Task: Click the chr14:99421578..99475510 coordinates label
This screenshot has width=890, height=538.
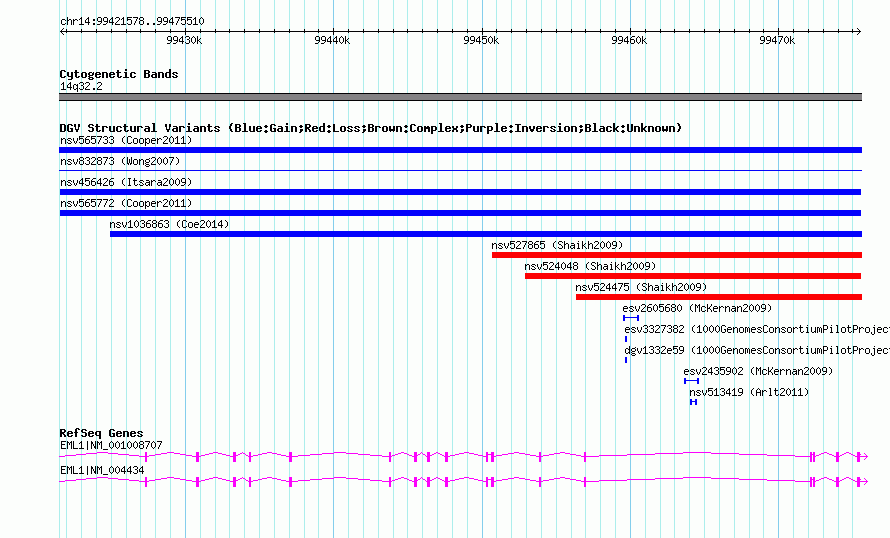Action: click(132, 22)
